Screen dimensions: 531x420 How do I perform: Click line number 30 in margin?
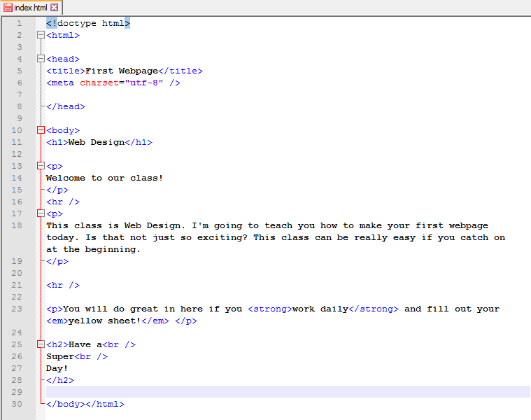coord(17,404)
